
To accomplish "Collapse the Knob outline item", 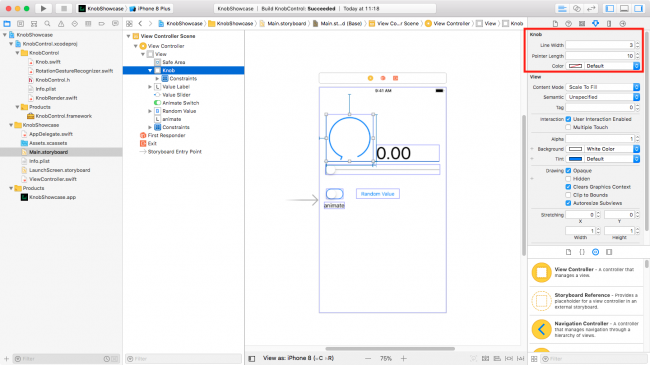I will point(150,71).
